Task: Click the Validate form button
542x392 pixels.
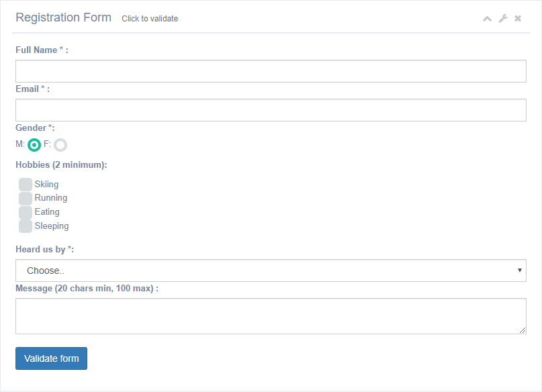Action: [x=51, y=358]
